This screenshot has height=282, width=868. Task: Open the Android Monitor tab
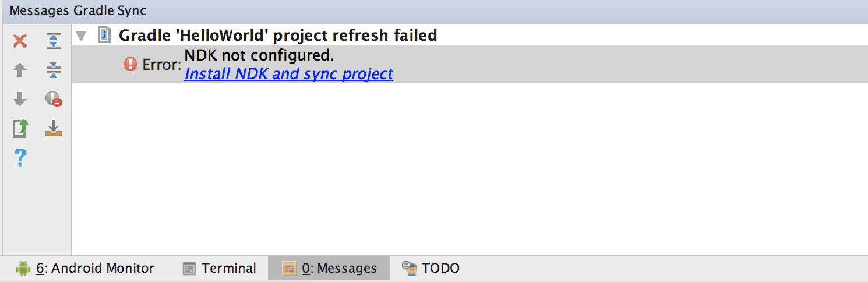pos(85,268)
